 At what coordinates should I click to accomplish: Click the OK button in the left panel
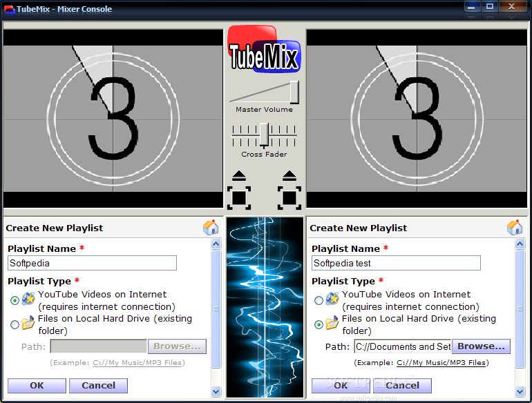(37, 385)
